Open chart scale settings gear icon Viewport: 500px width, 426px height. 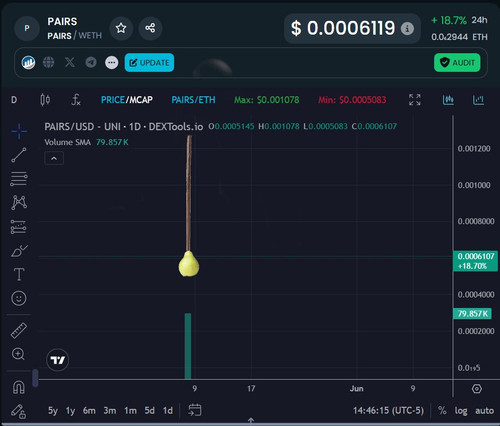click(477, 389)
